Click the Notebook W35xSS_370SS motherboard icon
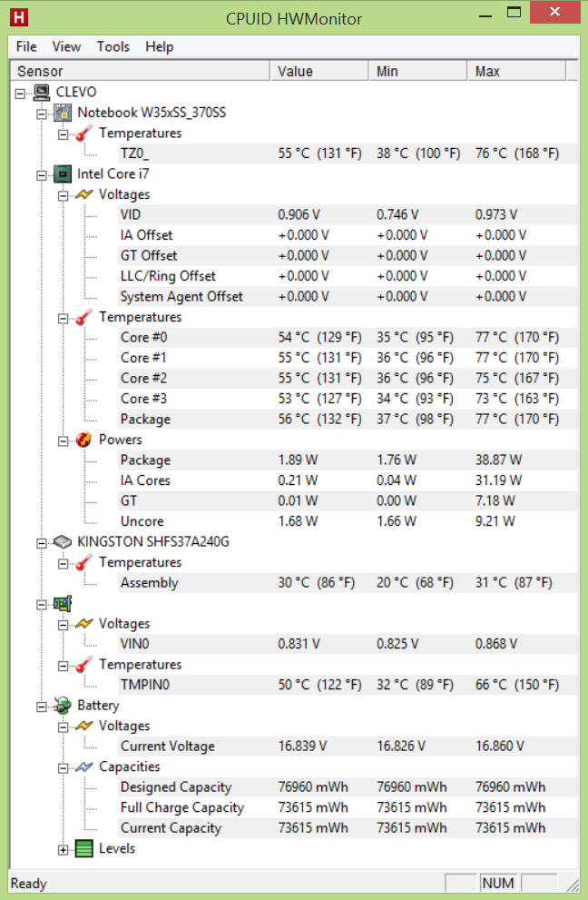Screen dimensions: 588x900 [x=63, y=113]
